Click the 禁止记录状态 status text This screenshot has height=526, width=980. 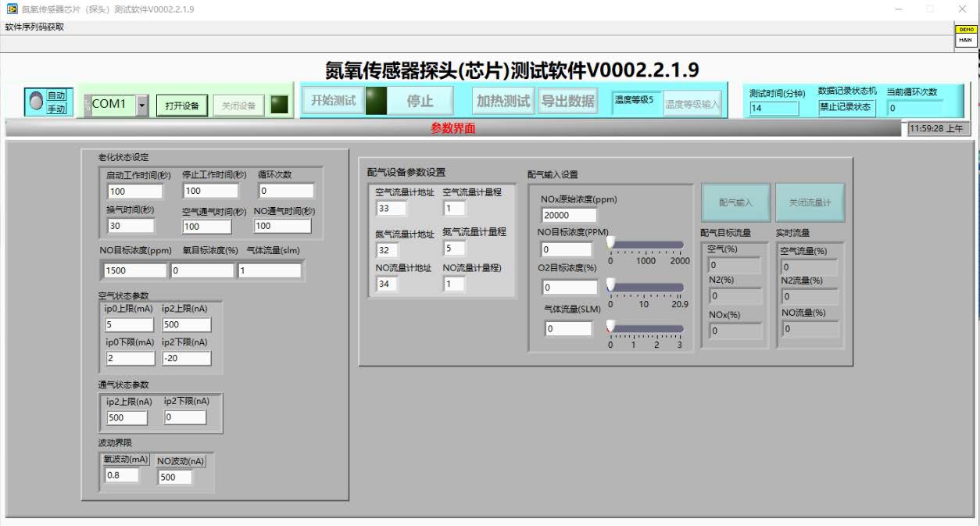(847, 108)
